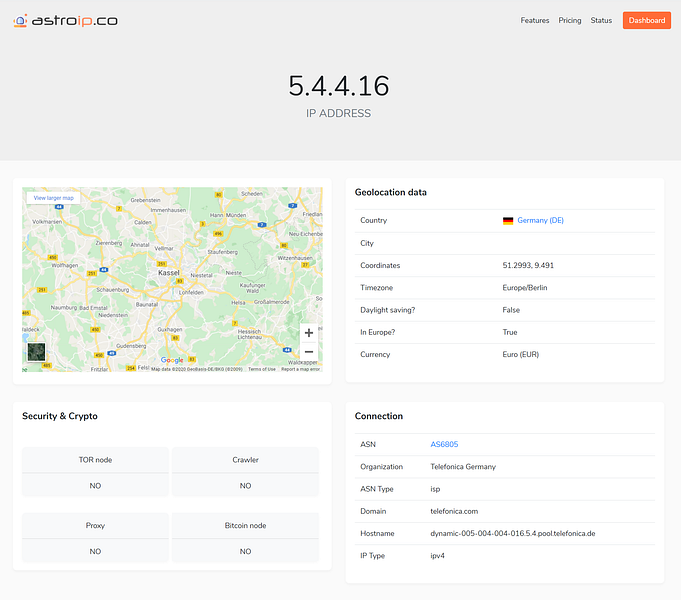Viewport: 681px width, 600px height.
Task: Click the Connection heading
Action: [379, 416]
